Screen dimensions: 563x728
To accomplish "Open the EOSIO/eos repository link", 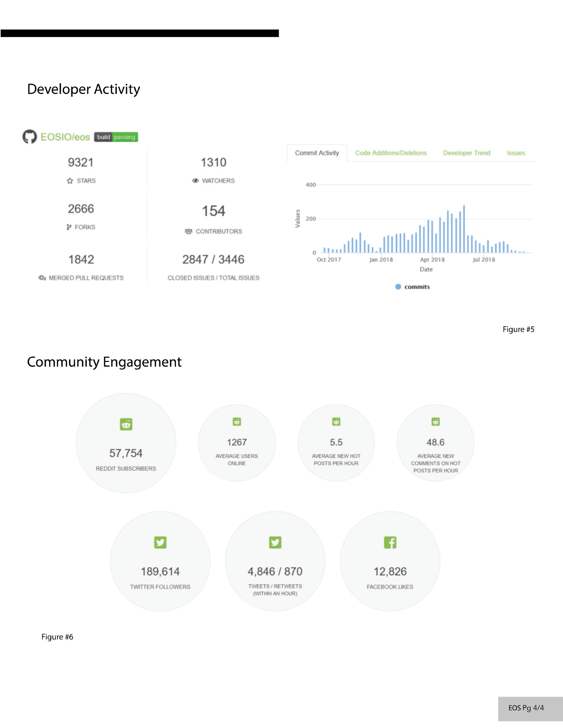I will point(65,137).
